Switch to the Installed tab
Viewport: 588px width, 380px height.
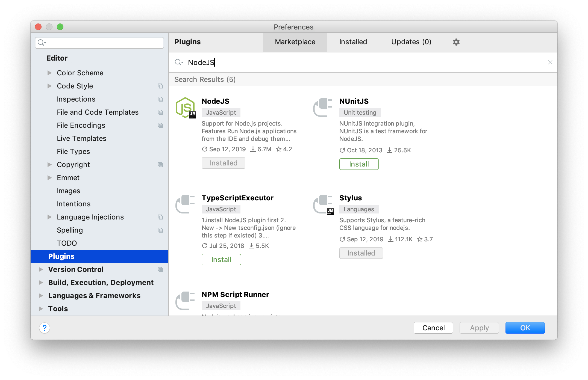tap(353, 42)
